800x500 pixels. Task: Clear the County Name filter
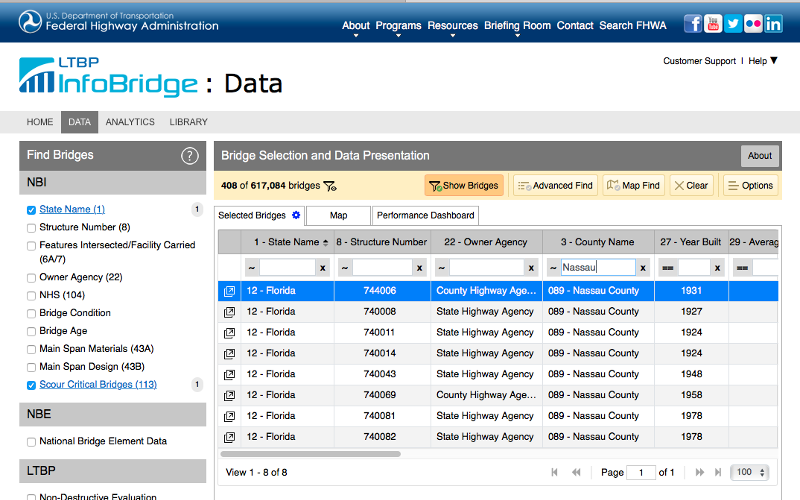point(643,268)
